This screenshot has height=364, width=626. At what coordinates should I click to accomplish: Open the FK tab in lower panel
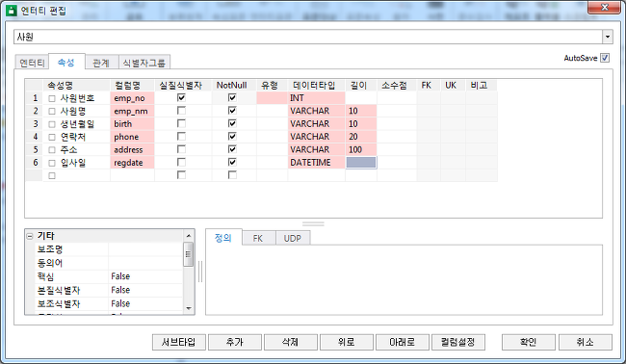click(258, 238)
